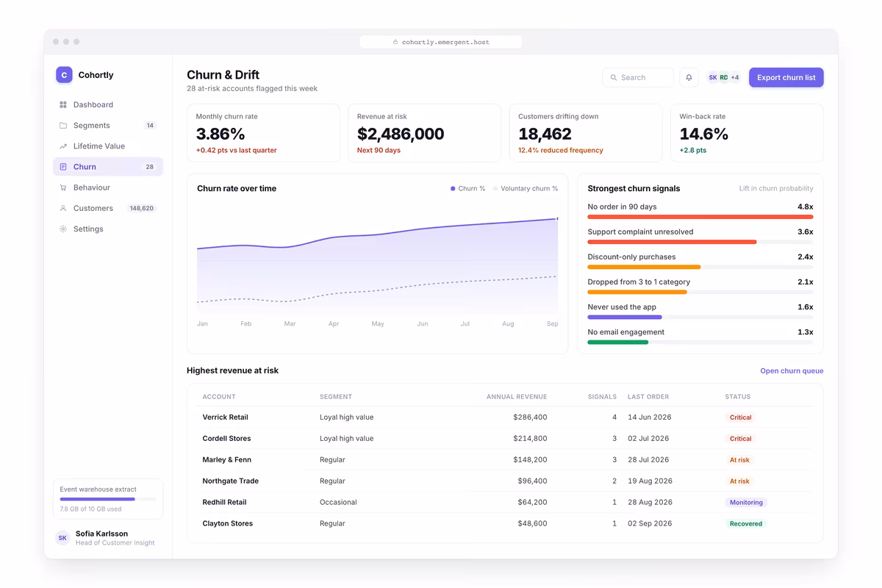The width and height of the screenshot is (882, 588).
Task: Open the Dashboard page
Action: (x=108, y=105)
